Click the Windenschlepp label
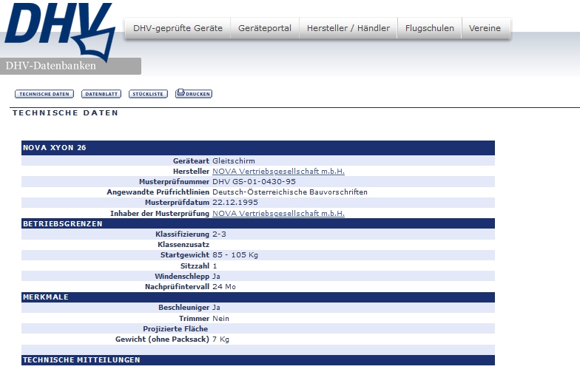The width and height of the screenshot is (580, 392). coord(182,277)
